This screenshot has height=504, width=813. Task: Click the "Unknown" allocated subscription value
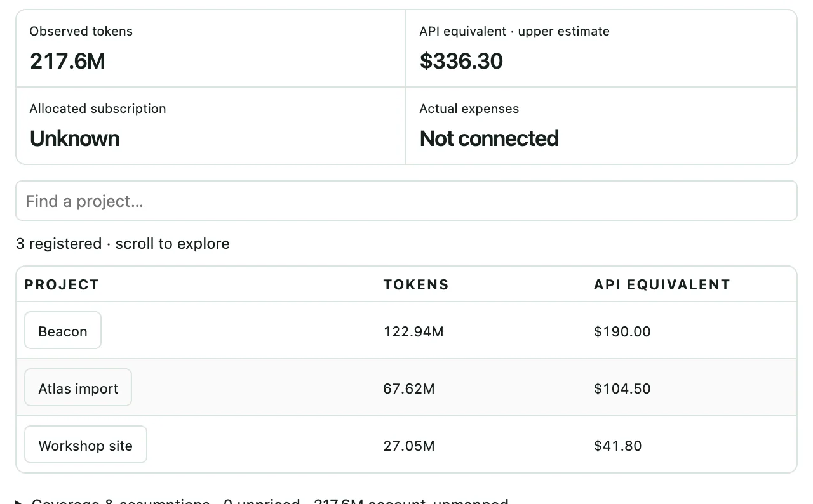pyautogui.click(x=74, y=138)
